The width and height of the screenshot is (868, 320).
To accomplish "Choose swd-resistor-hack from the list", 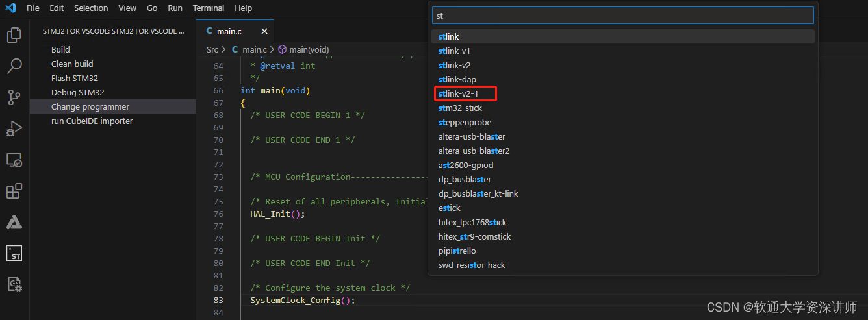I will coord(623,265).
